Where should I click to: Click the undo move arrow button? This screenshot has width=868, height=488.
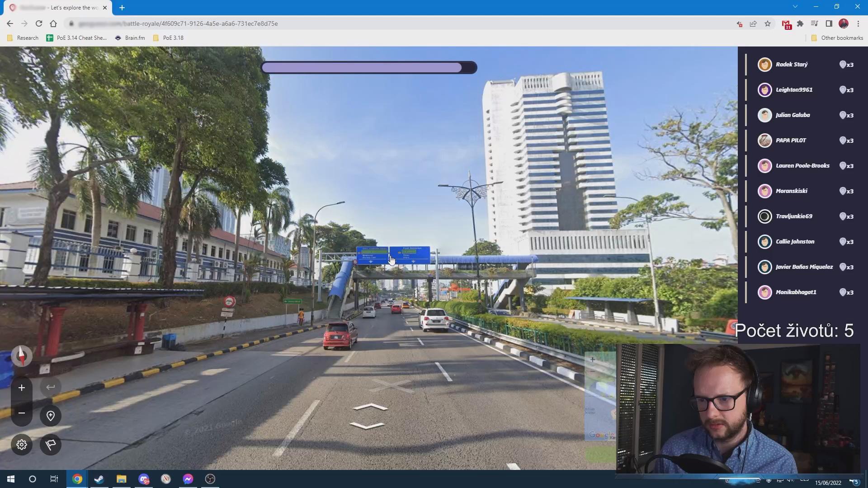click(x=50, y=387)
